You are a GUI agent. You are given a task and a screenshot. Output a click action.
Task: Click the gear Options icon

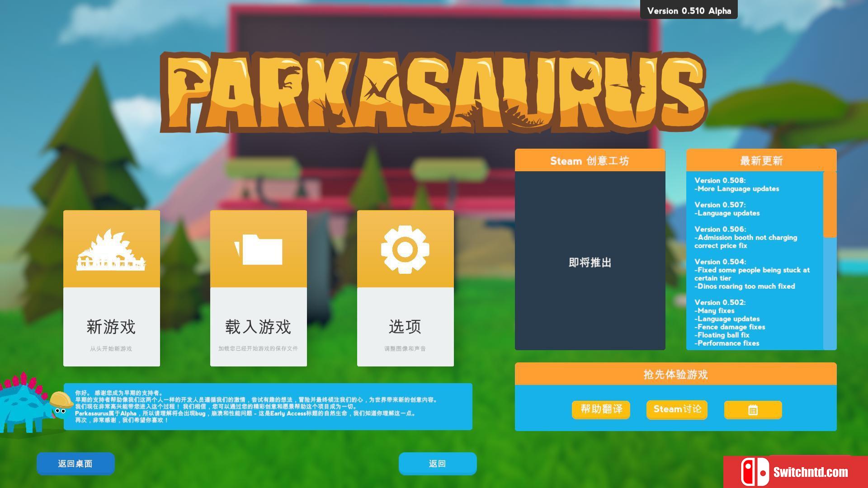point(405,249)
